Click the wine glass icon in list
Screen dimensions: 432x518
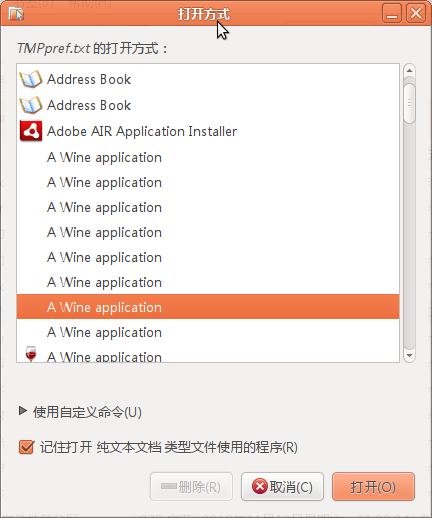31,354
